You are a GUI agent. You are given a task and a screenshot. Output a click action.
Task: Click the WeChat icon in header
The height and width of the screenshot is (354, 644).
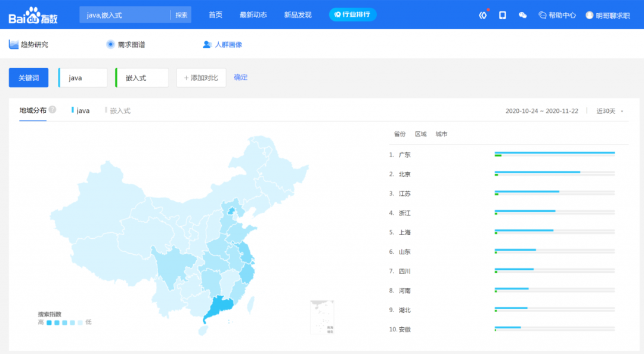523,15
